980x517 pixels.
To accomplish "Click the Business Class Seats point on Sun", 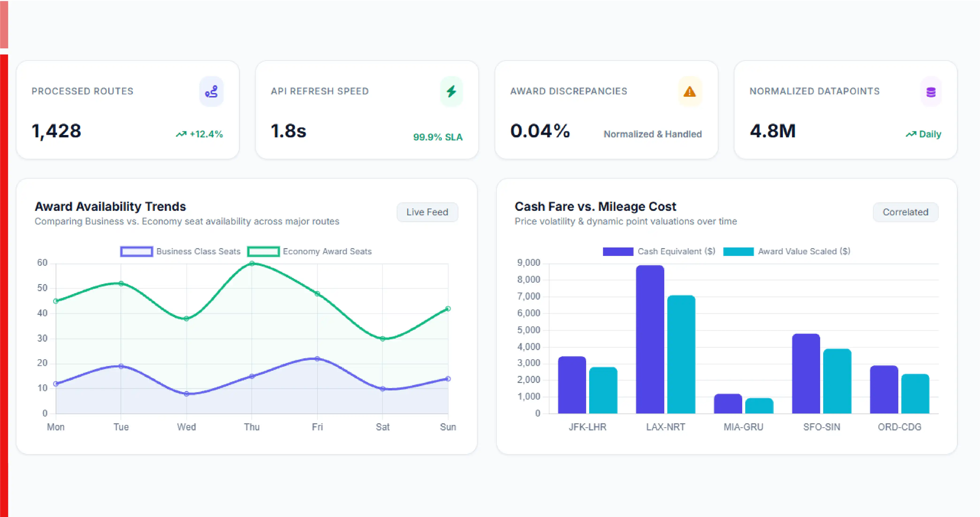I will [x=448, y=379].
